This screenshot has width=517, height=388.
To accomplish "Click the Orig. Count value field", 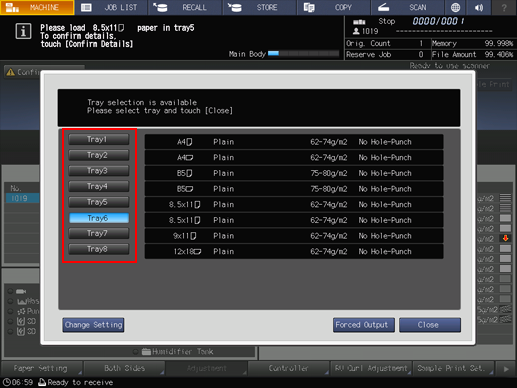I will click(421, 43).
